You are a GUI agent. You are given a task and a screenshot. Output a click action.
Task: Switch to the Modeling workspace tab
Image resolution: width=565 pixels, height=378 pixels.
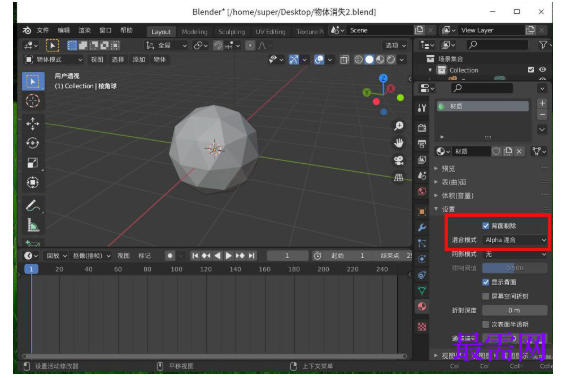195,32
